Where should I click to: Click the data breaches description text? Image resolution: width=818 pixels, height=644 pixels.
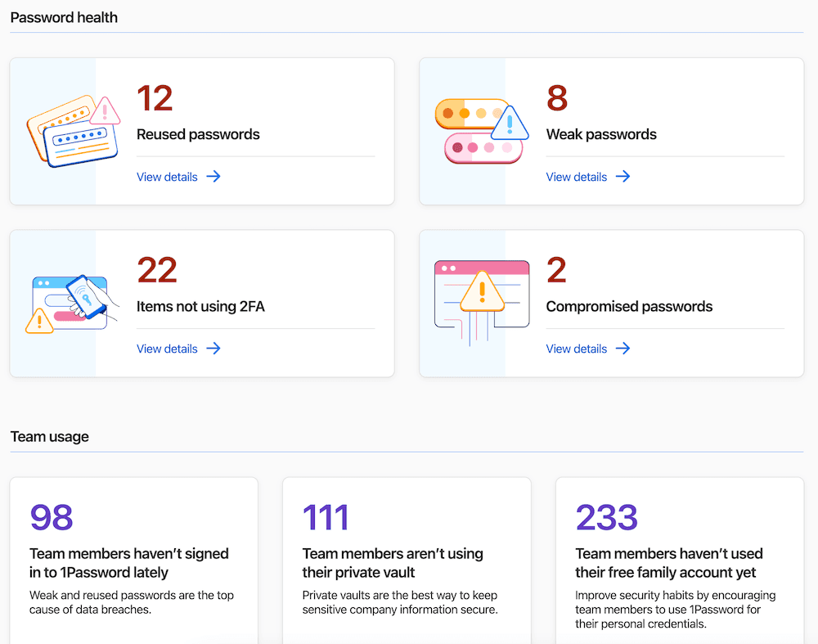(132, 602)
